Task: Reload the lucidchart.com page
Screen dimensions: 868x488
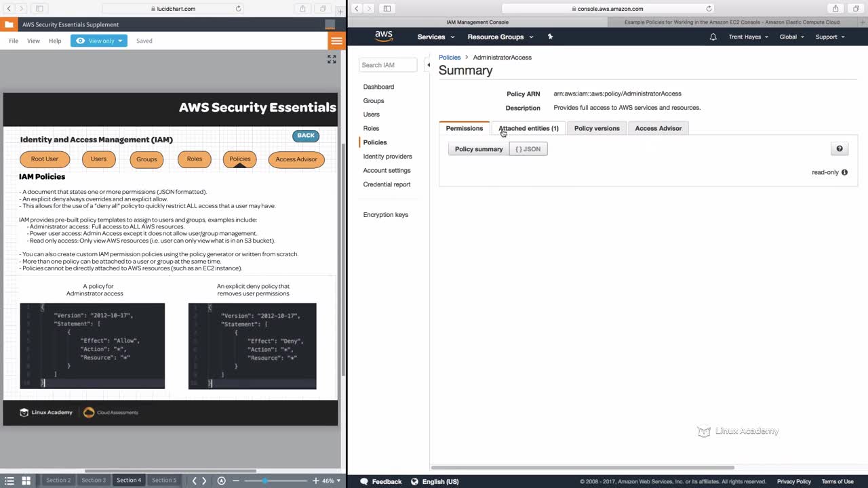Action: click(238, 9)
